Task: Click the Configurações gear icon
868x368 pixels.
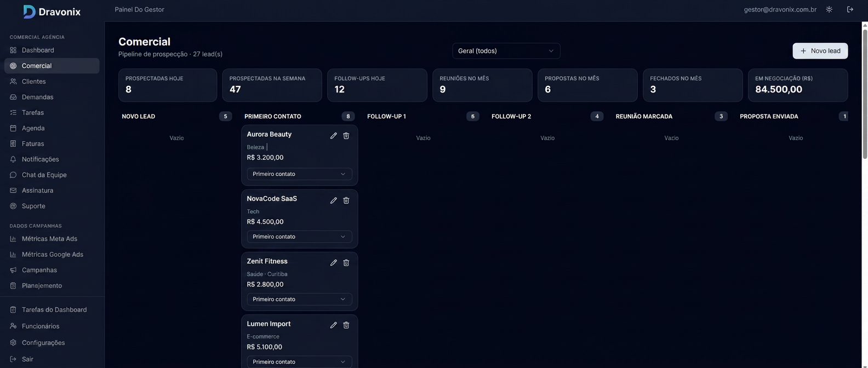Action: 13,343
